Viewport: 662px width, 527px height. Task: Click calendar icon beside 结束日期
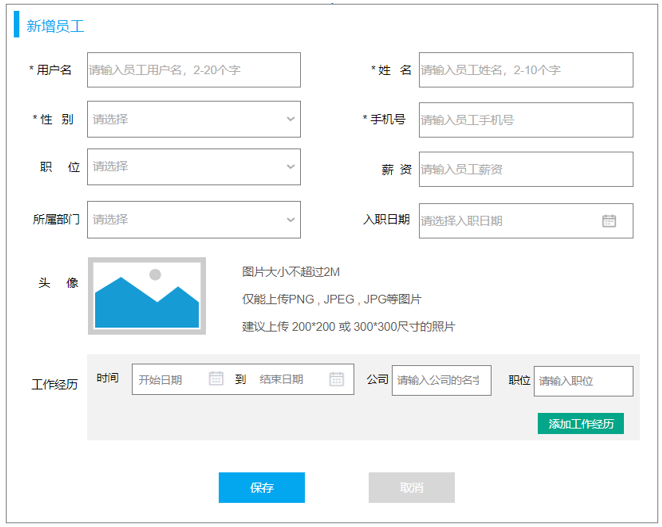tap(337, 379)
